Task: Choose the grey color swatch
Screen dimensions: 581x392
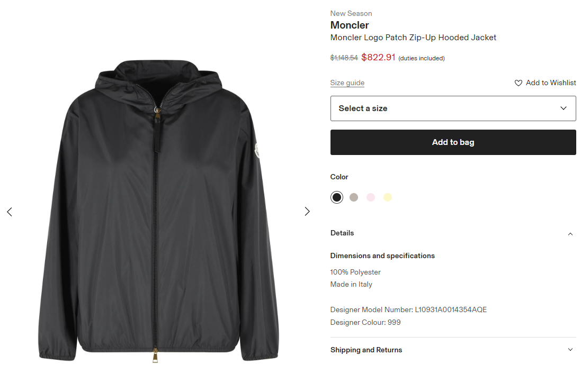Action: click(x=354, y=197)
